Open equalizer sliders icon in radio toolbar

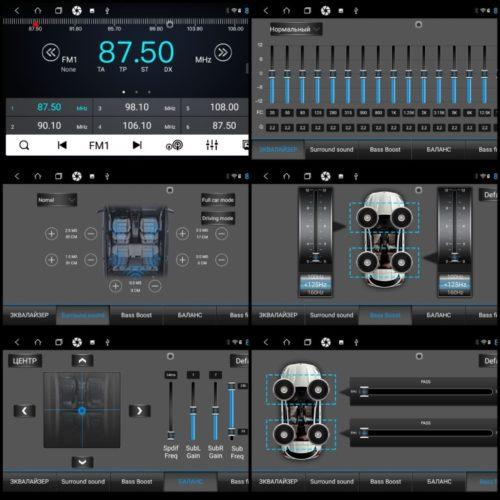(x=212, y=145)
